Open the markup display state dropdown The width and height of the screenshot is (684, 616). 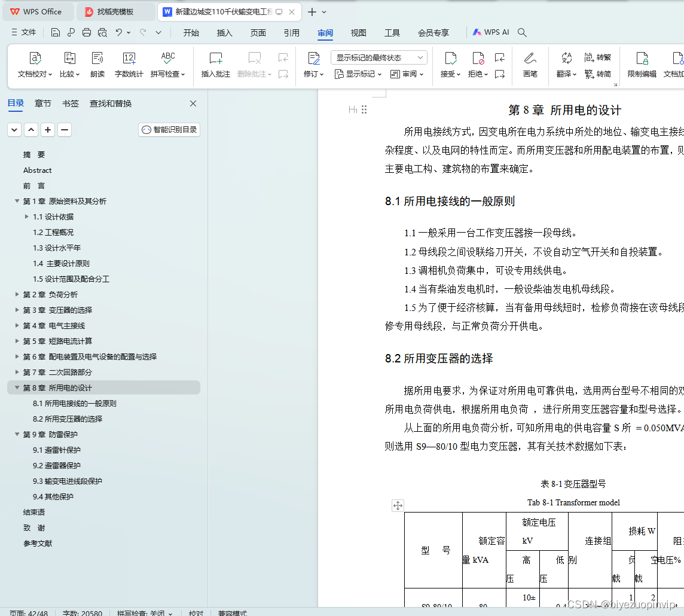point(378,57)
